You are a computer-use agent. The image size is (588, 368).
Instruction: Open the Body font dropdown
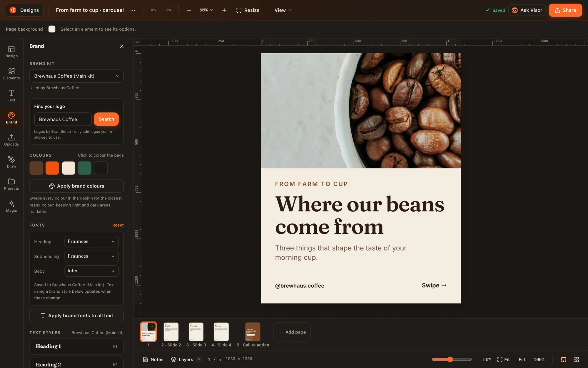click(91, 271)
